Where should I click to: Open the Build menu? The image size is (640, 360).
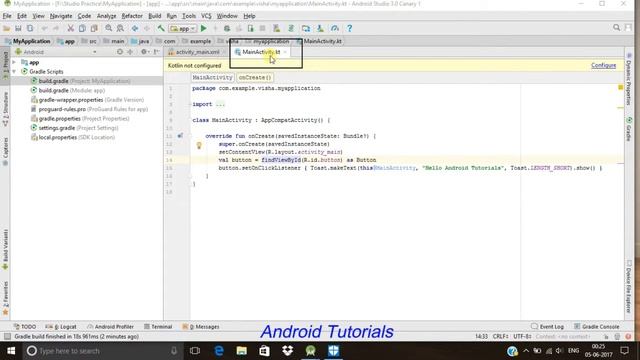(154, 16)
